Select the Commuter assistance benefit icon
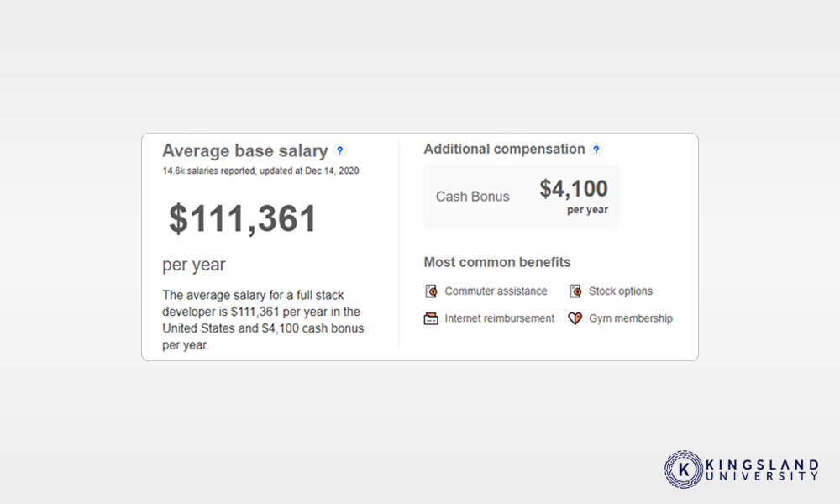The width and height of the screenshot is (840, 504). pos(431,291)
